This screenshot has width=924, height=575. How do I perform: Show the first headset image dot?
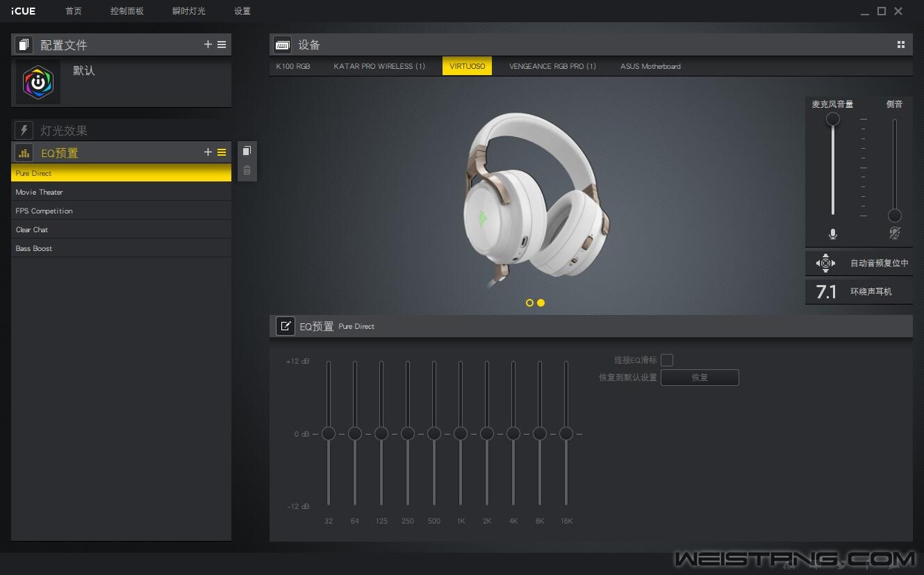[530, 303]
